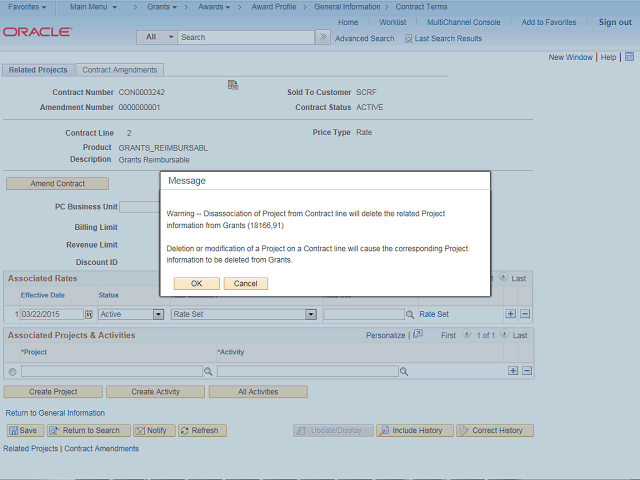The image size is (640, 480).
Task: Click the Create Project button
Action: point(53,391)
